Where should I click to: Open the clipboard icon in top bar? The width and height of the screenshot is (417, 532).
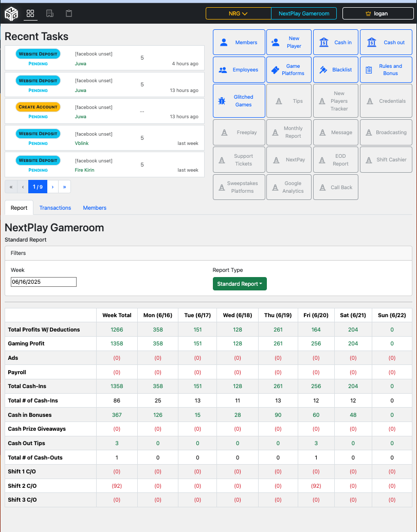pos(69,13)
